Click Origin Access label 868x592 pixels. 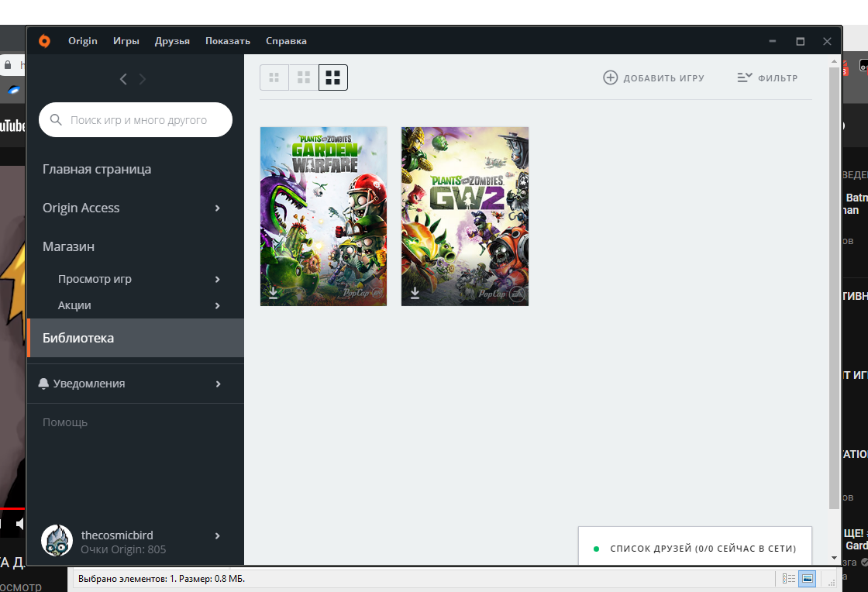[81, 208]
